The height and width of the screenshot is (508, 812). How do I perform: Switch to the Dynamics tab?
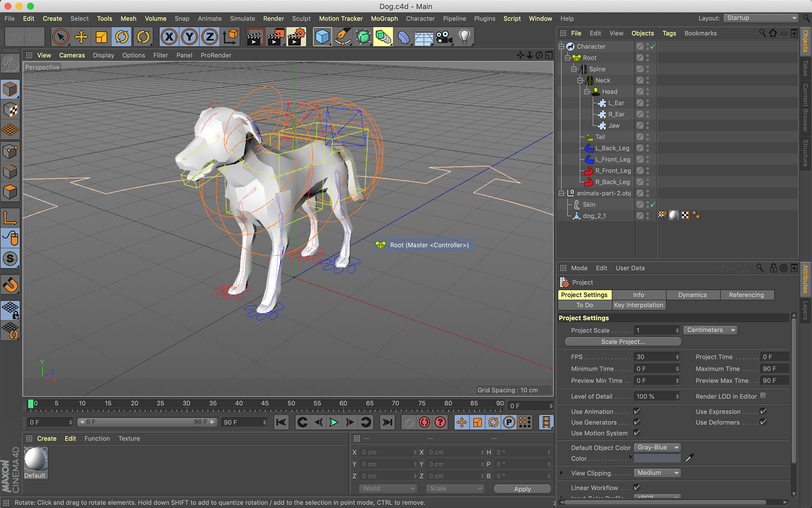(x=692, y=295)
